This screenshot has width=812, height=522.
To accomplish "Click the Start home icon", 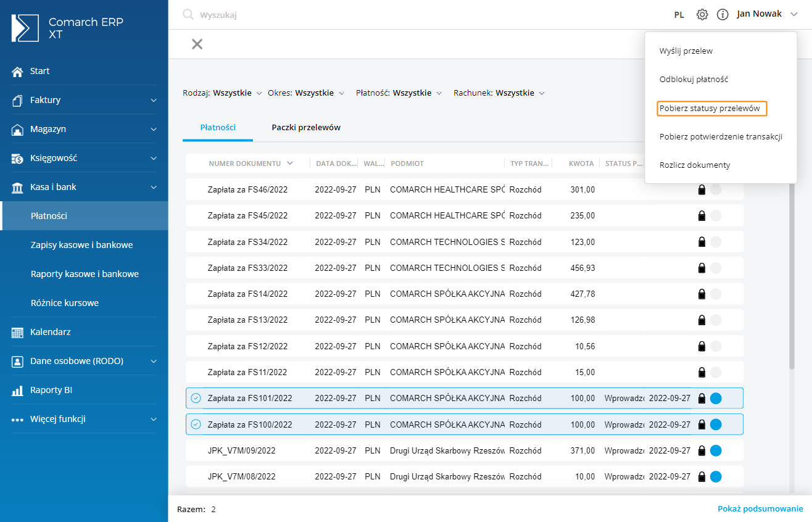I will pos(17,72).
